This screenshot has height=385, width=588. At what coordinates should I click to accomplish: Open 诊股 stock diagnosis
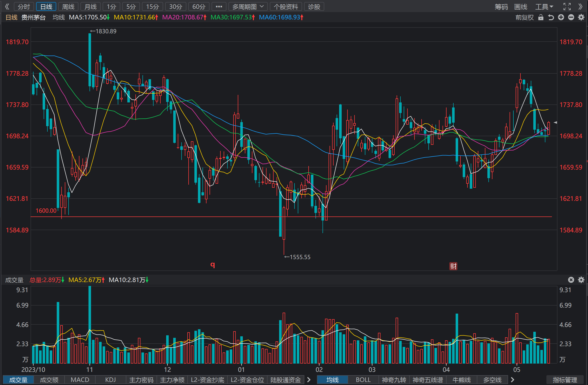pyautogui.click(x=314, y=7)
